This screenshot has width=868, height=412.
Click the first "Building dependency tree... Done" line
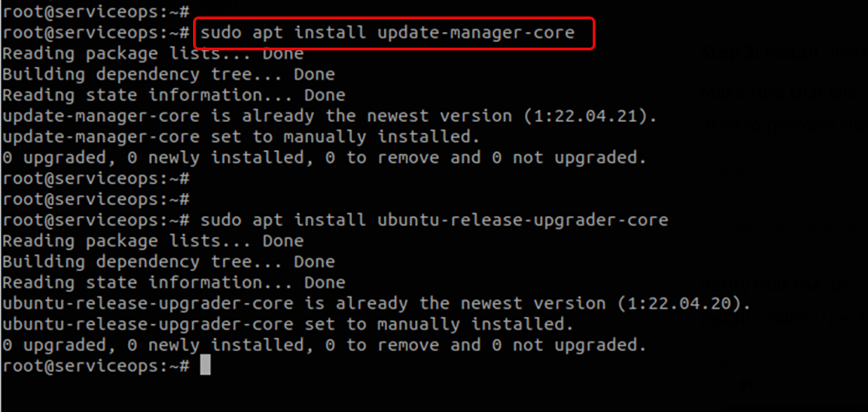(x=168, y=75)
